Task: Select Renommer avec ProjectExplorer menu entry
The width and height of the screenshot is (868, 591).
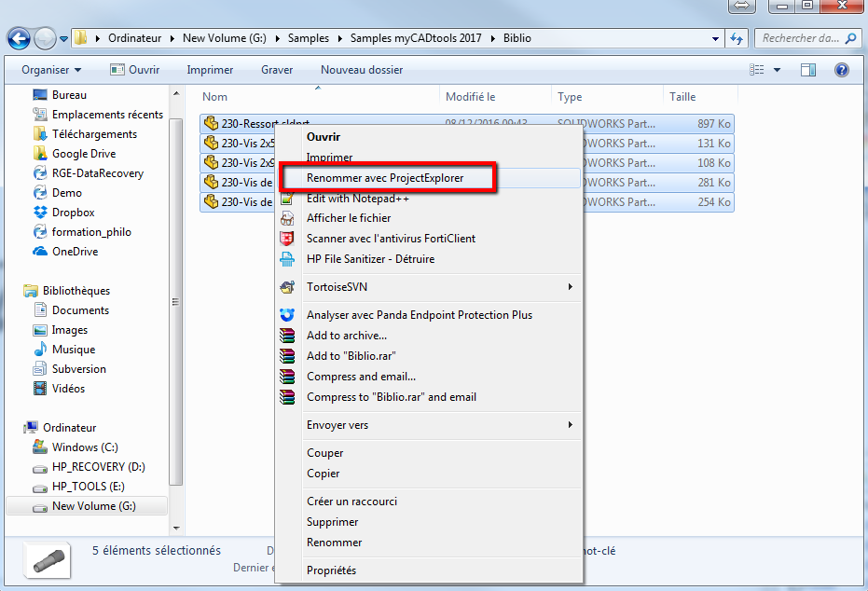Action: pos(385,178)
